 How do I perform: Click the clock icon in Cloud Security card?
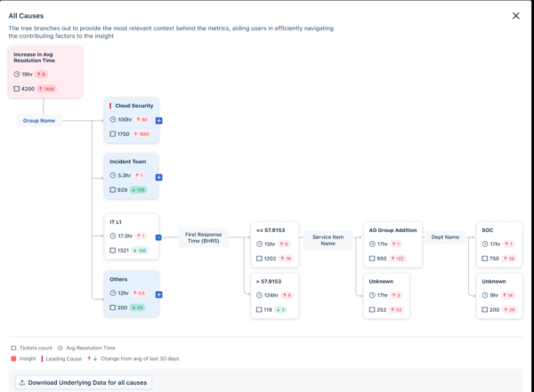click(x=113, y=119)
